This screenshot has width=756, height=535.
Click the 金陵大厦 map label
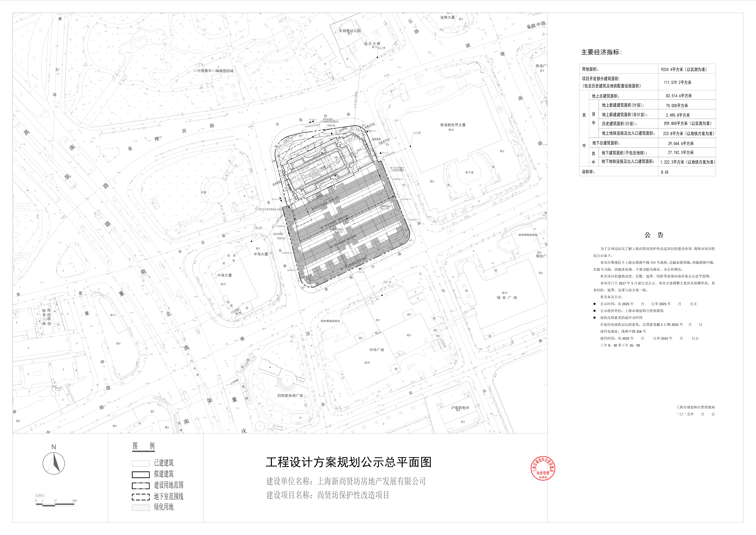tap(447, 17)
